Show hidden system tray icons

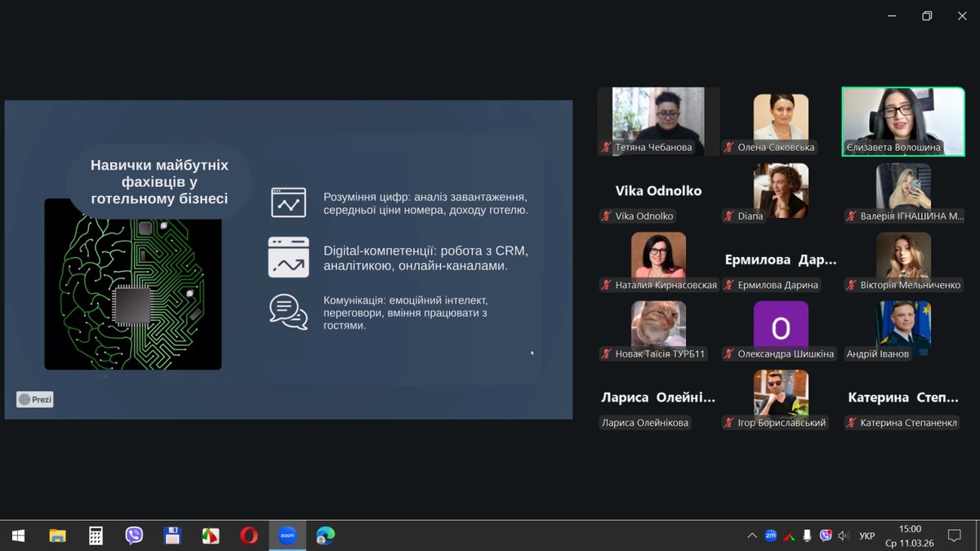[x=751, y=535]
